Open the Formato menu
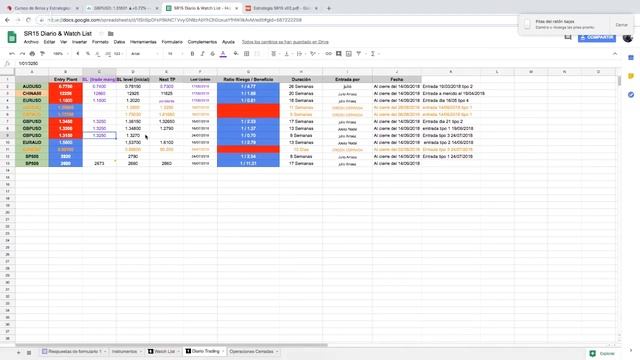The height and width of the screenshot is (360, 640). [100, 42]
